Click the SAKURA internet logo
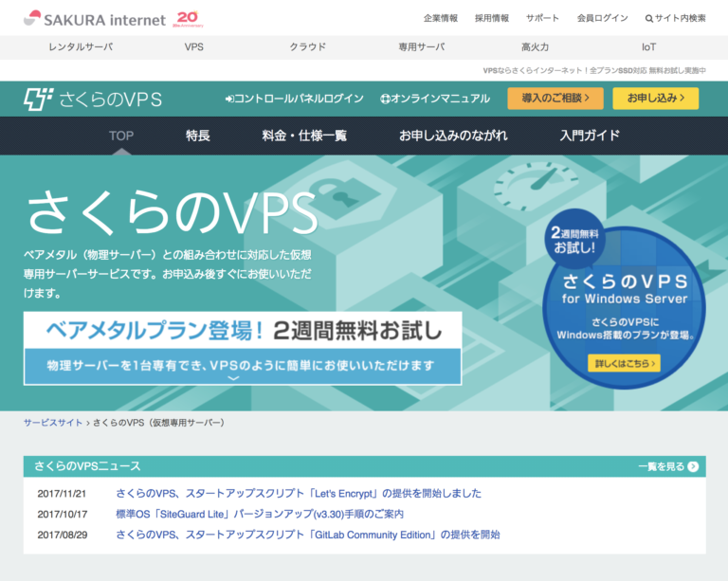 (93, 19)
